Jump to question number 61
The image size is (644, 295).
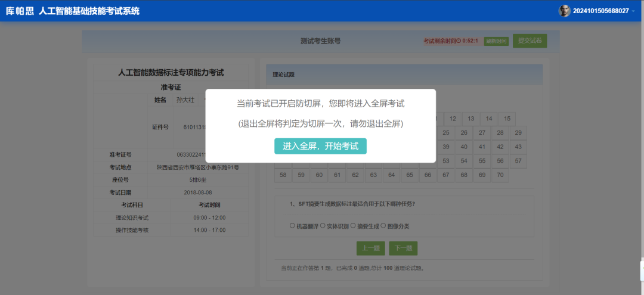click(x=337, y=175)
